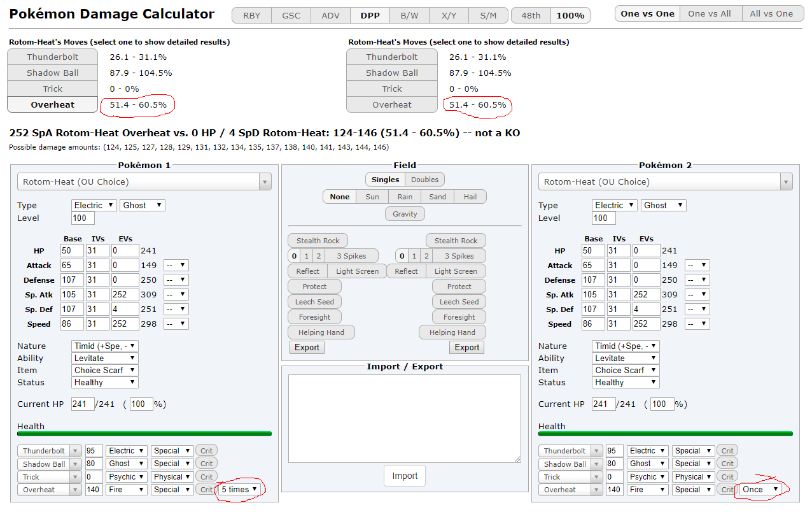Enable Reflect on Pokémon 1's side
This screenshot has height=519, width=812.
308,271
